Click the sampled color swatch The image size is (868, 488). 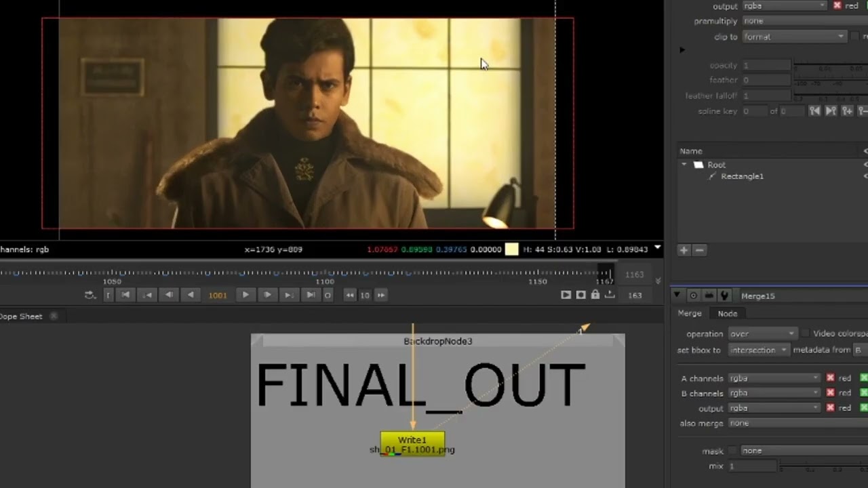click(512, 249)
